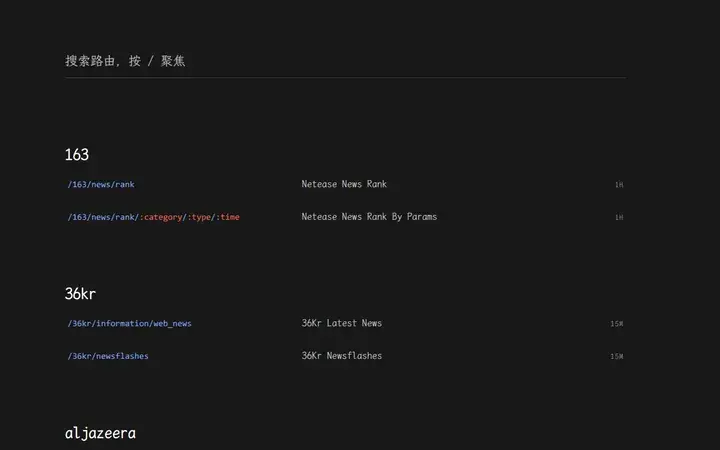
Task: Focus the route search input field
Action: (x=345, y=61)
